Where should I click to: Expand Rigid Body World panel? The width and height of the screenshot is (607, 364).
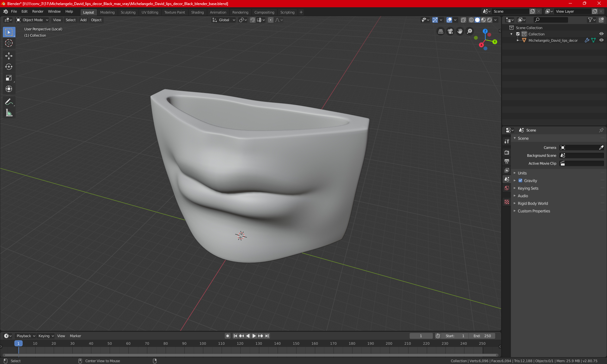coord(532,203)
